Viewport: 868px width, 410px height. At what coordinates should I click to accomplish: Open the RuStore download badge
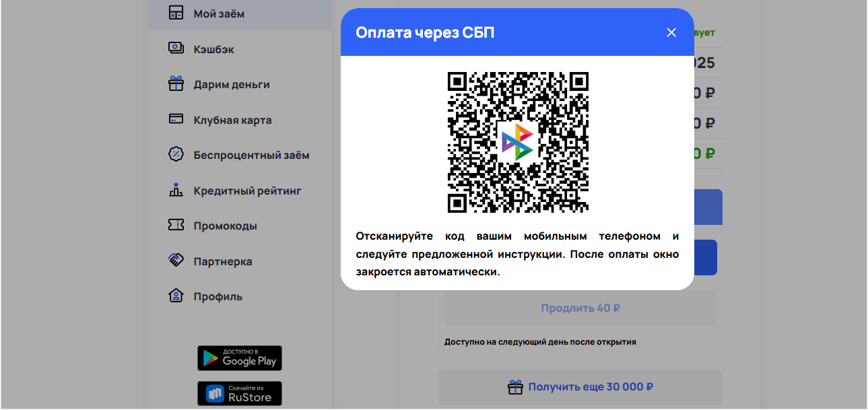coord(240,394)
